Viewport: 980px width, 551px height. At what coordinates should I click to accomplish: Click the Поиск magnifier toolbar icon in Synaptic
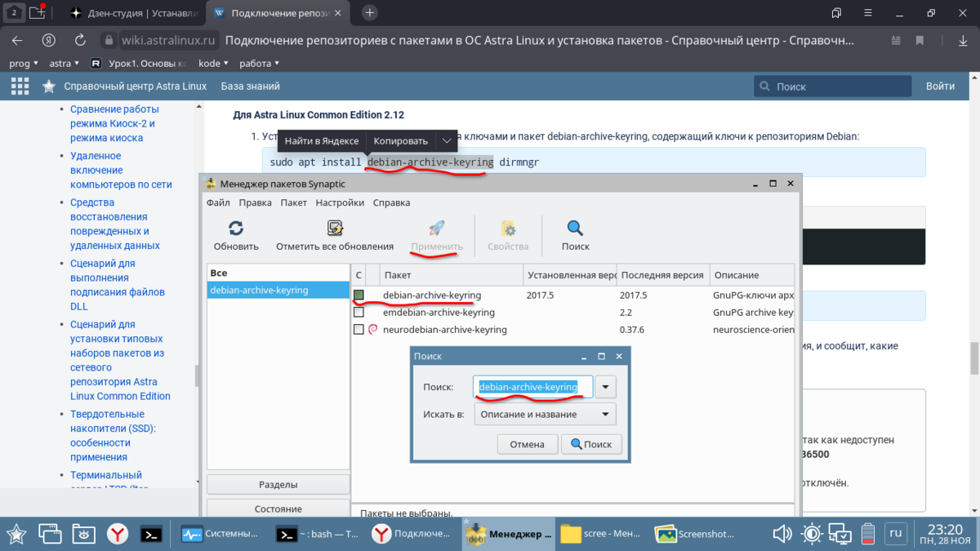(x=575, y=229)
